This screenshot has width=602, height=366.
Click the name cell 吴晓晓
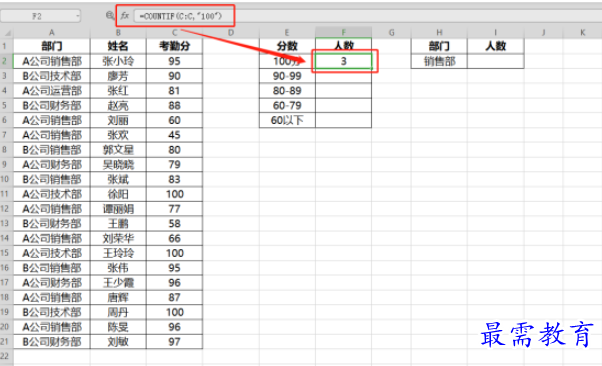[x=118, y=164]
